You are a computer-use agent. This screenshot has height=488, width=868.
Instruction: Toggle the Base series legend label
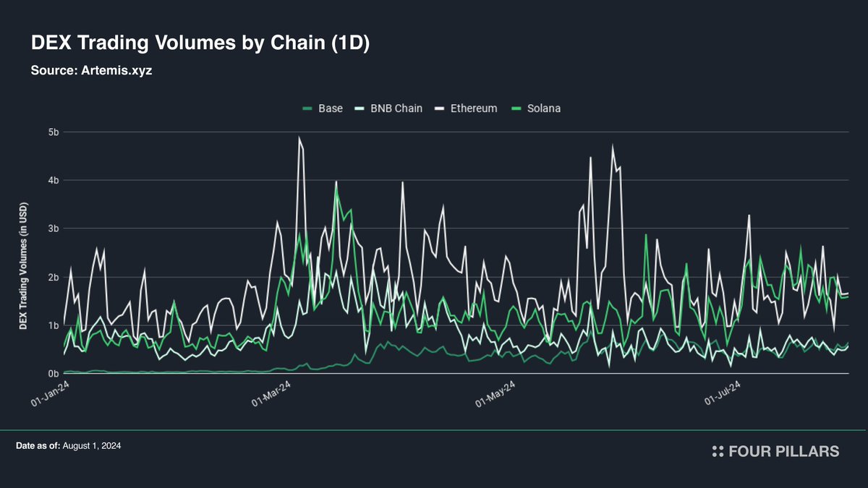coord(330,108)
